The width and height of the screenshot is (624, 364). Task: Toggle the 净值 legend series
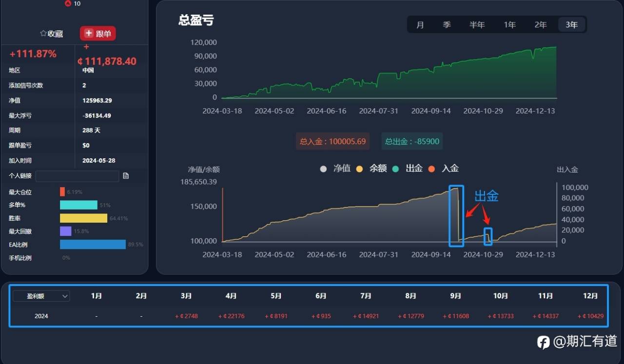point(335,169)
